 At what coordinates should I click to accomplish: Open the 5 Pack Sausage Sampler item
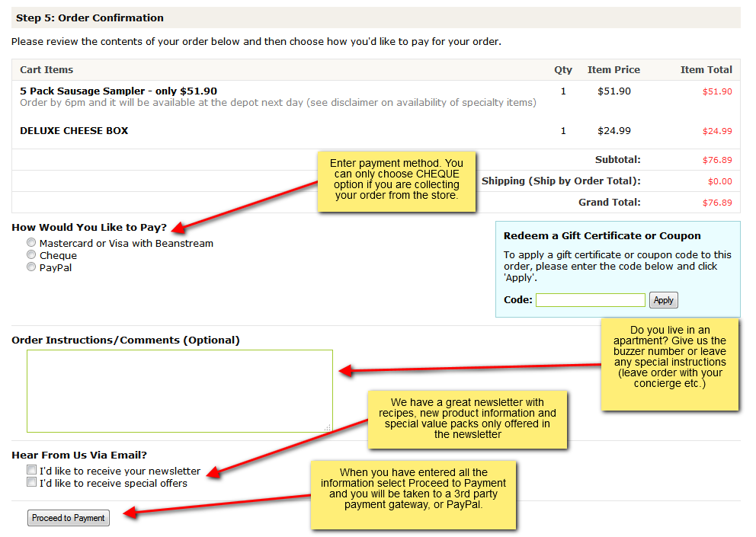pos(118,91)
